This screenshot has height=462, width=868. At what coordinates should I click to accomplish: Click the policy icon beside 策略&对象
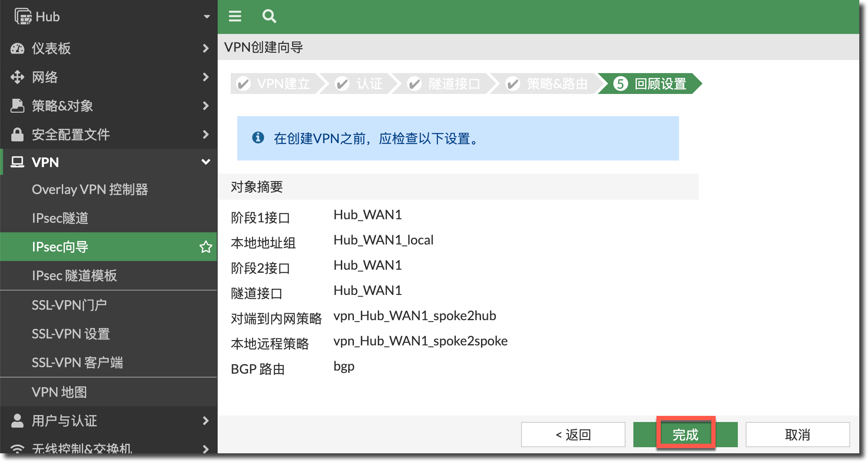[17, 105]
